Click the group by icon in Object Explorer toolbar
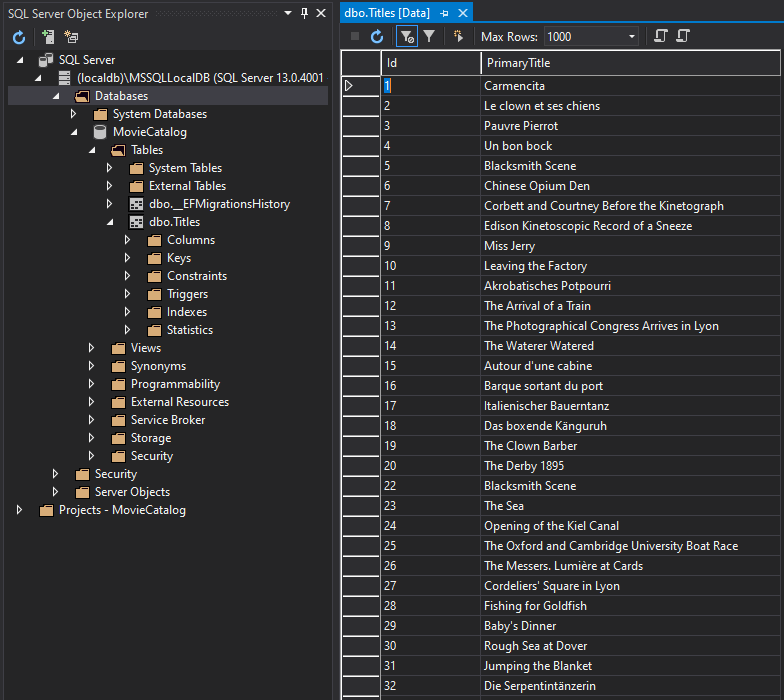 coord(71,37)
